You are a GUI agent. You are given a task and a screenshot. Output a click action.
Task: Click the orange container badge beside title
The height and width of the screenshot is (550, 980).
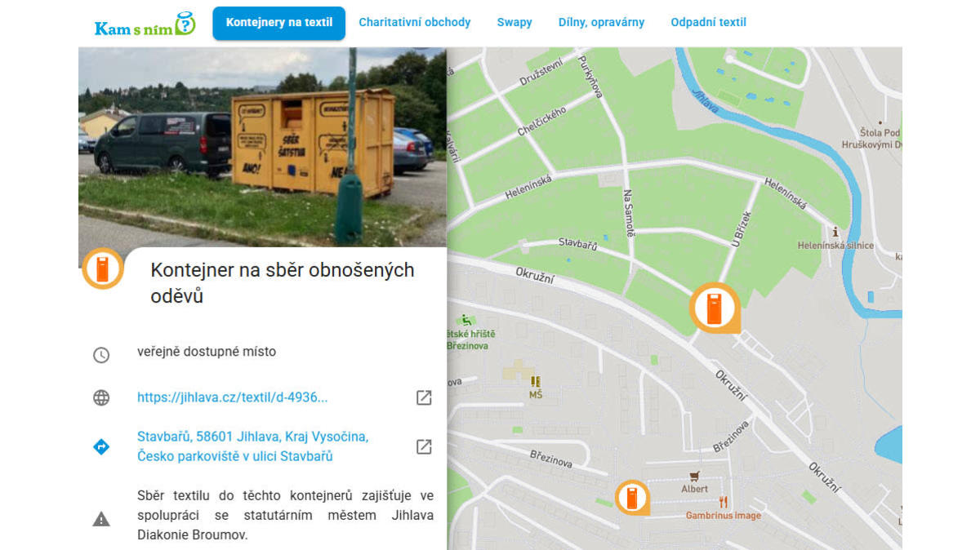click(x=102, y=268)
